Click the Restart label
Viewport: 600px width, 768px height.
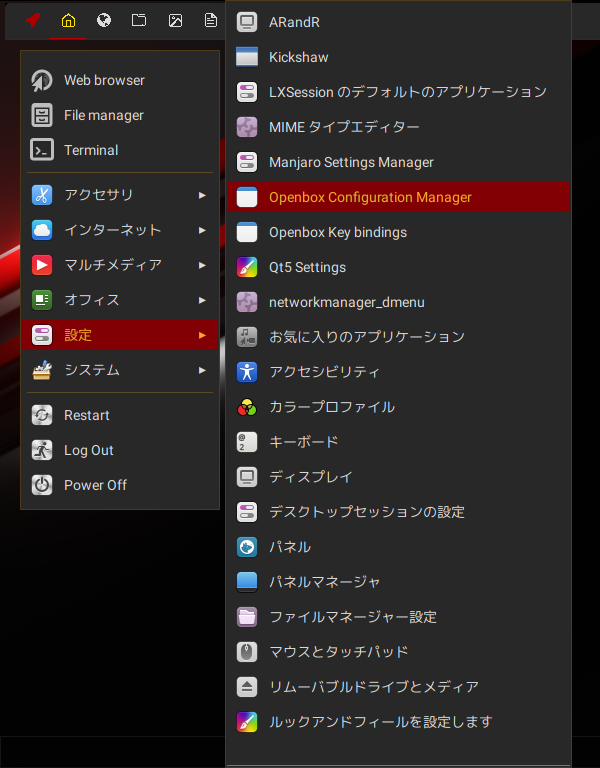point(87,415)
